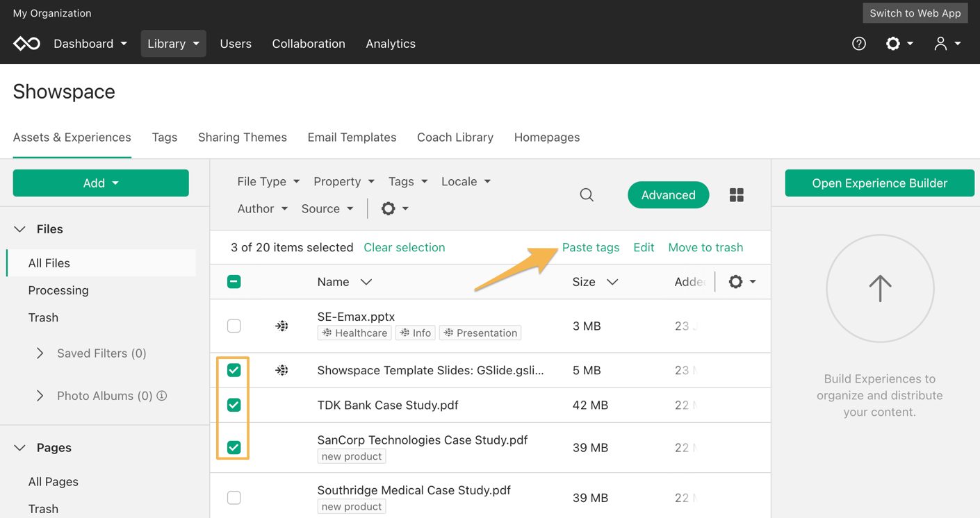Select All Pages in sidebar
980x518 pixels.
(53, 482)
